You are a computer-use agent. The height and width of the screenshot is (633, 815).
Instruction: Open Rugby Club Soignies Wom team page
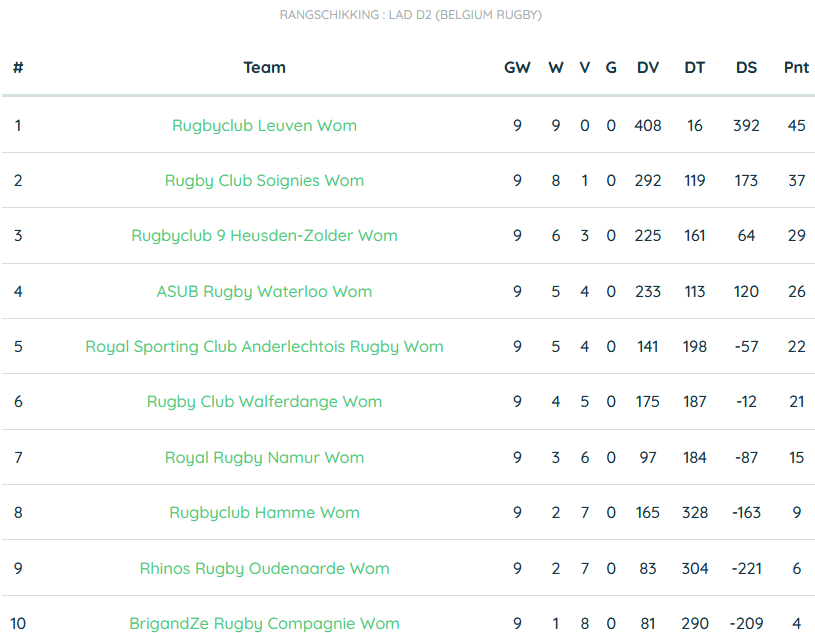click(264, 181)
